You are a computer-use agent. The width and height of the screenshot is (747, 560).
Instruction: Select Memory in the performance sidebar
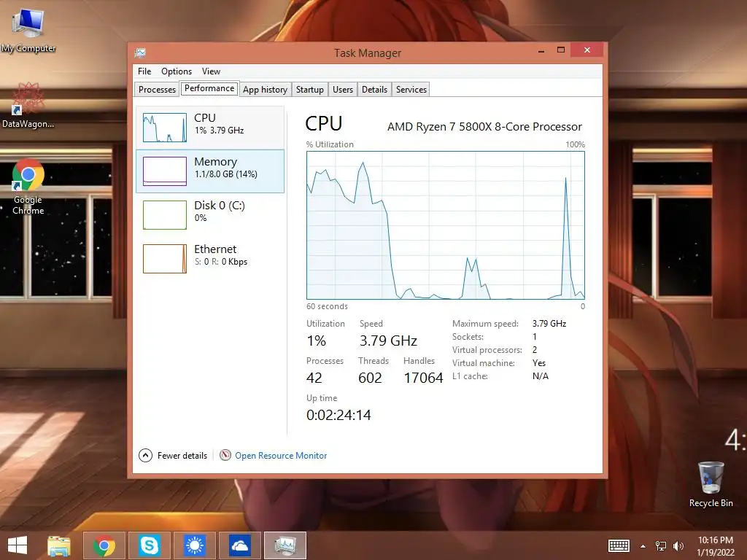tap(210, 171)
